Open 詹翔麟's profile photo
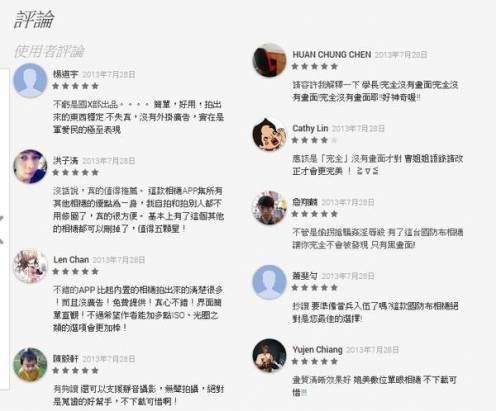The image size is (496, 411). click(269, 208)
